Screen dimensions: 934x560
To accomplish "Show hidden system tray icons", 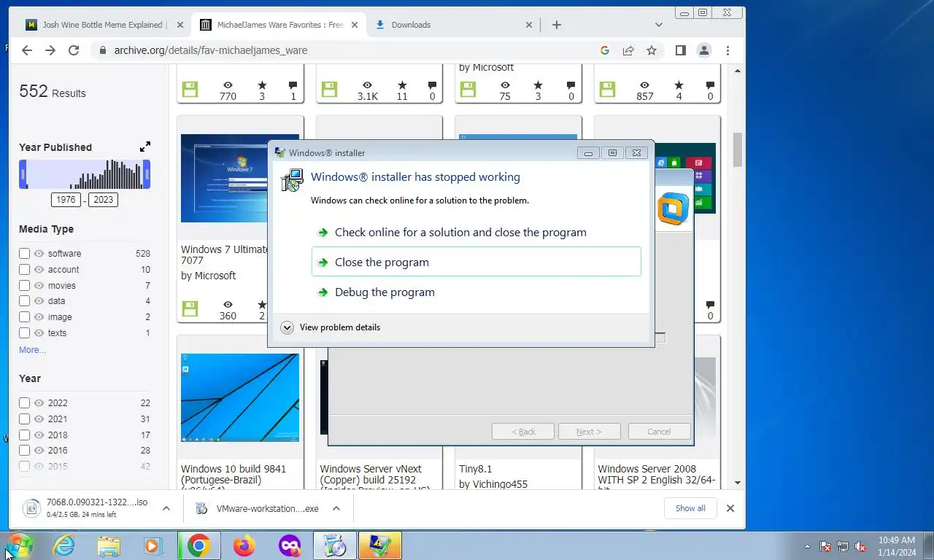I will (807, 546).
